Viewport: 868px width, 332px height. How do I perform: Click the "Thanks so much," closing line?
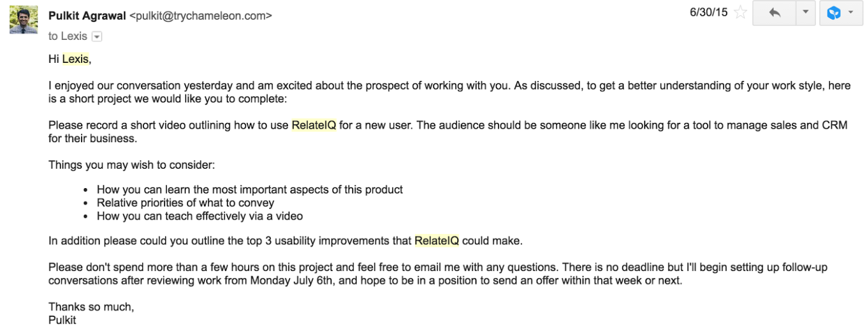tap(91, 307)
